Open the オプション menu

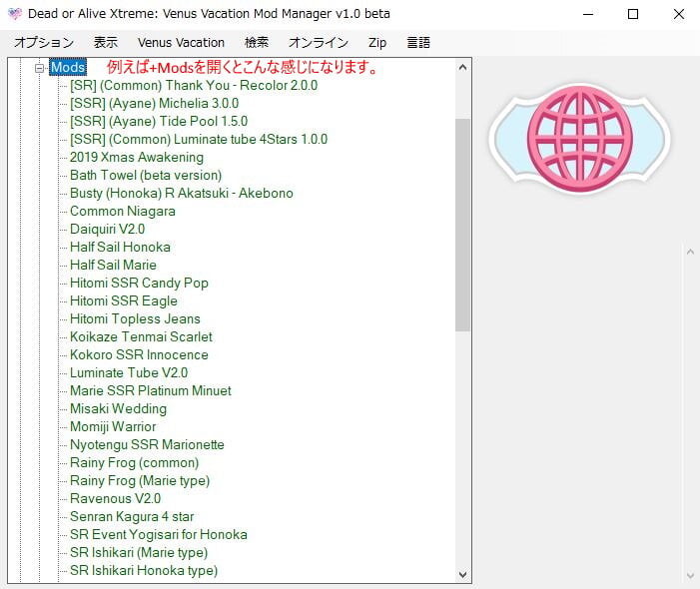point(44,42)
